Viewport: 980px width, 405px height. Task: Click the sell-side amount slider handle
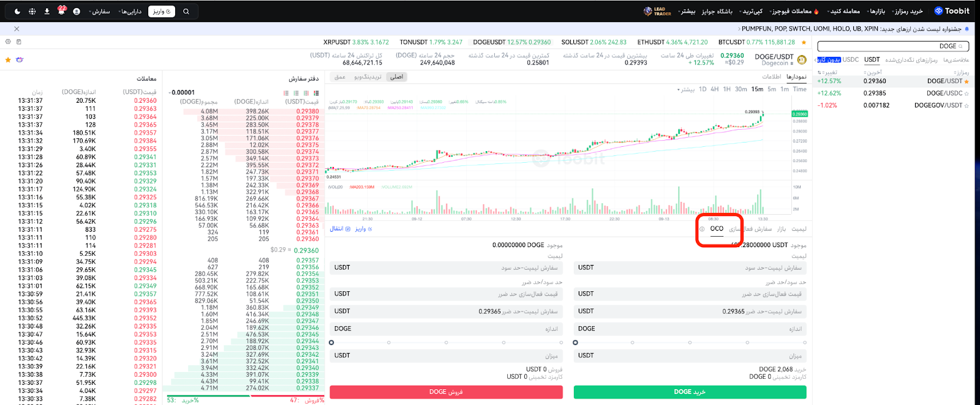[x=331, y=343]
